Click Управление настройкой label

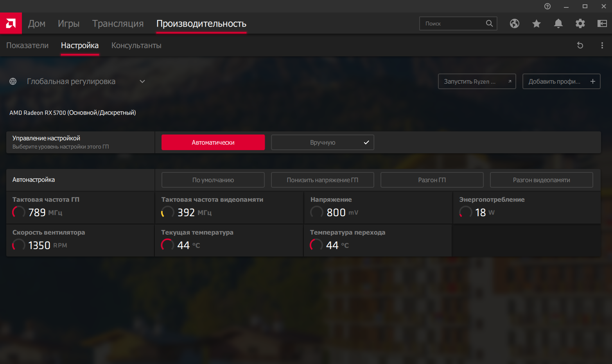46,138
